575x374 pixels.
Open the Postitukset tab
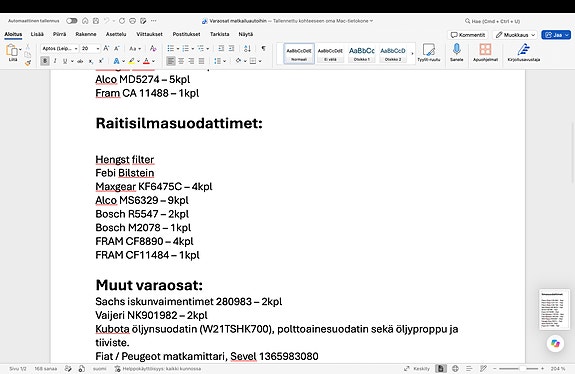(186, 34)
